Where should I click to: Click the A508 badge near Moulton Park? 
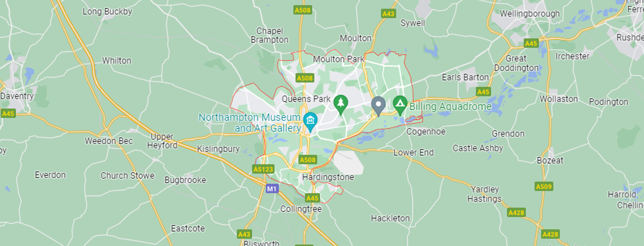pos(305,78)
